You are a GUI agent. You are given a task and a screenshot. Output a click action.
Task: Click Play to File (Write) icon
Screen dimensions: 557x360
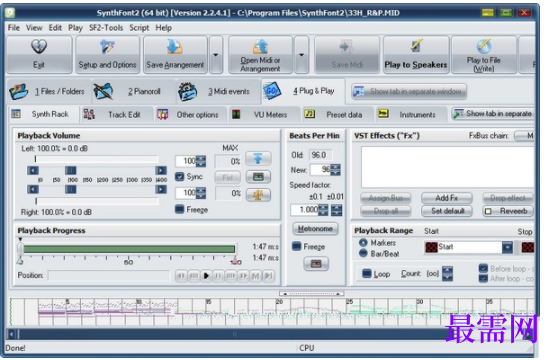(484, 47)
